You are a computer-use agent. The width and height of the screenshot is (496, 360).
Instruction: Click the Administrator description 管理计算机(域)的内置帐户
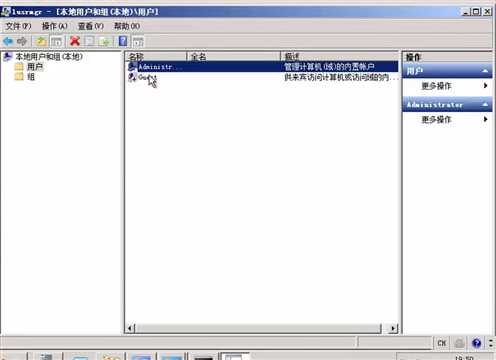point(329,67)
